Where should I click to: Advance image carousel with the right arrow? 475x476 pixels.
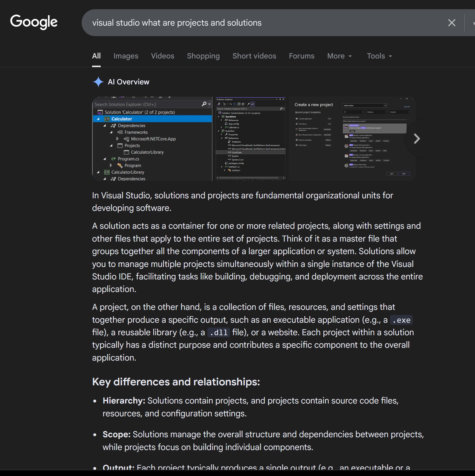tap(417, 139)
